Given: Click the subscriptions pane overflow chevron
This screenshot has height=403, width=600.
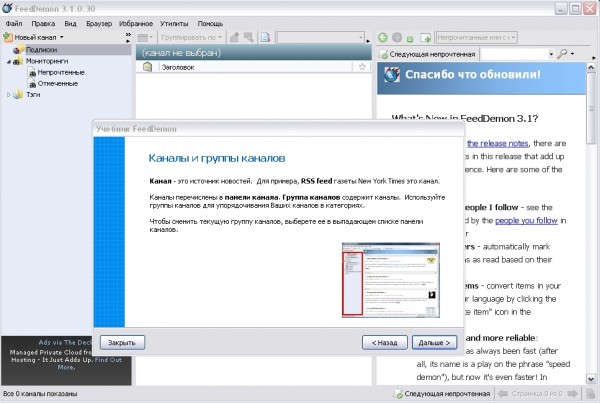Looking at the screenshot, I should coord(128,37).
